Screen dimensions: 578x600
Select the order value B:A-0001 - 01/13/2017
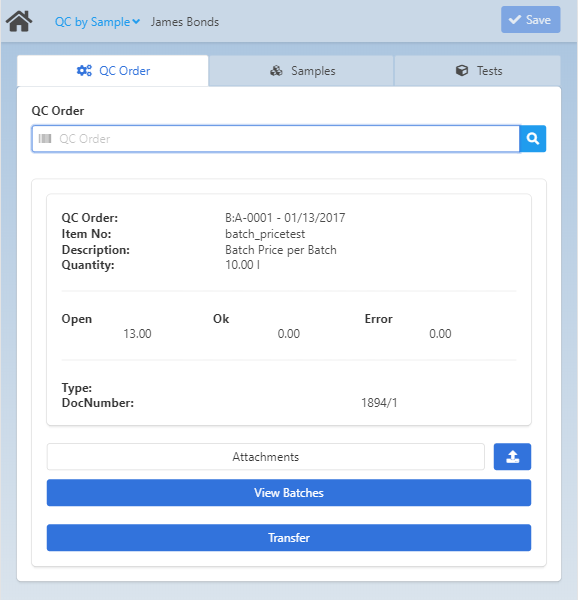click(285, 218)
